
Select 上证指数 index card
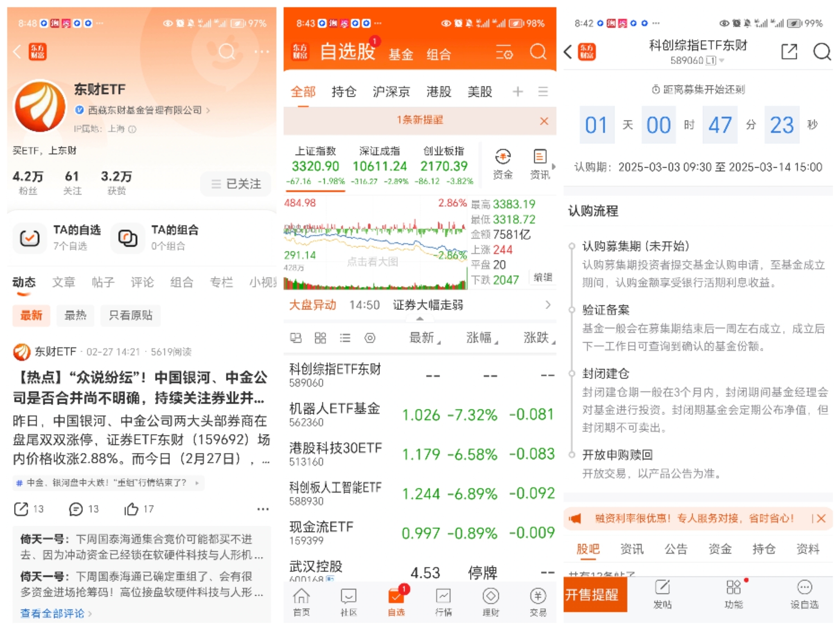tap(315, 166)
